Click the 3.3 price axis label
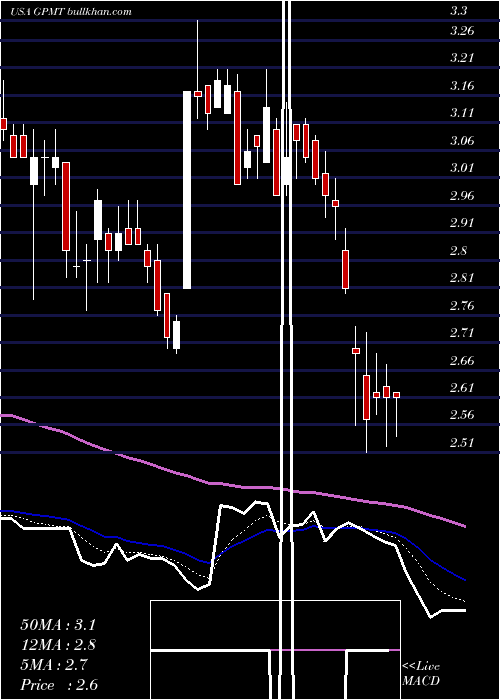 (x=459, y=11)
